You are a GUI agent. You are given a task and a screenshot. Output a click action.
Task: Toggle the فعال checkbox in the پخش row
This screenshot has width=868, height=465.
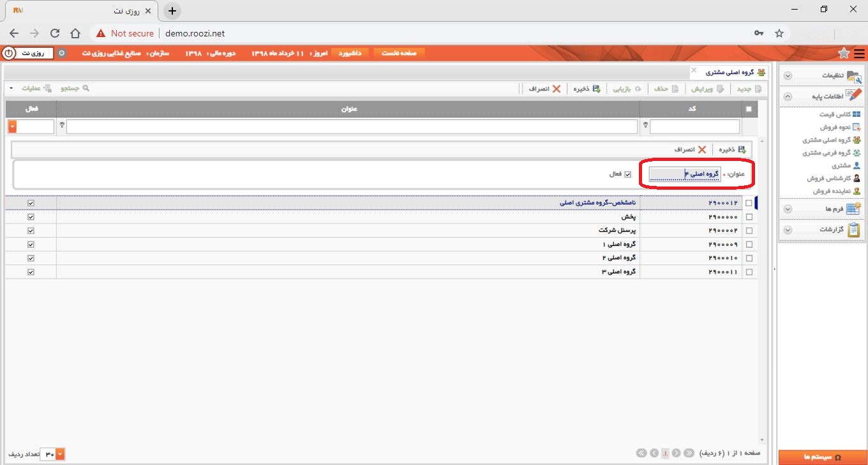31,217
